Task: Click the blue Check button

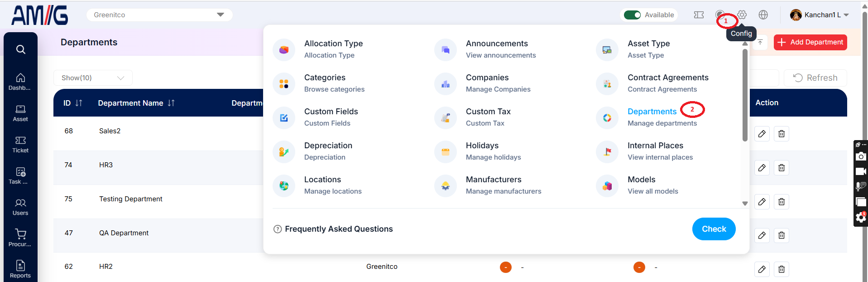Action: click(714, 229)
